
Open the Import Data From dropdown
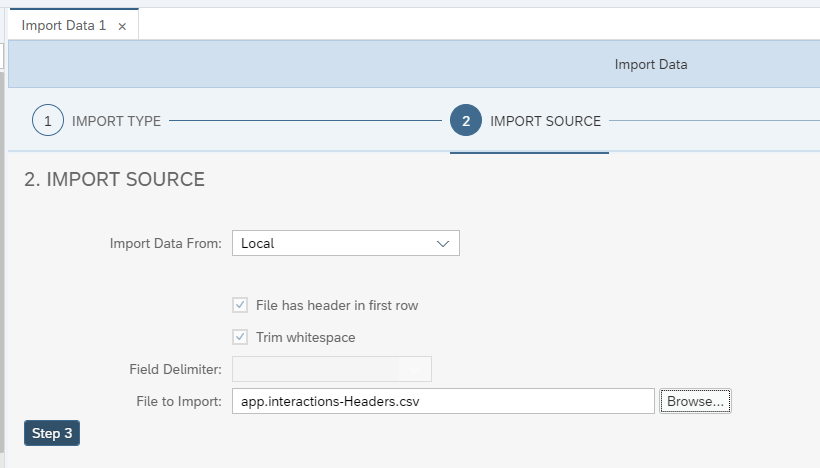point(346,243)
